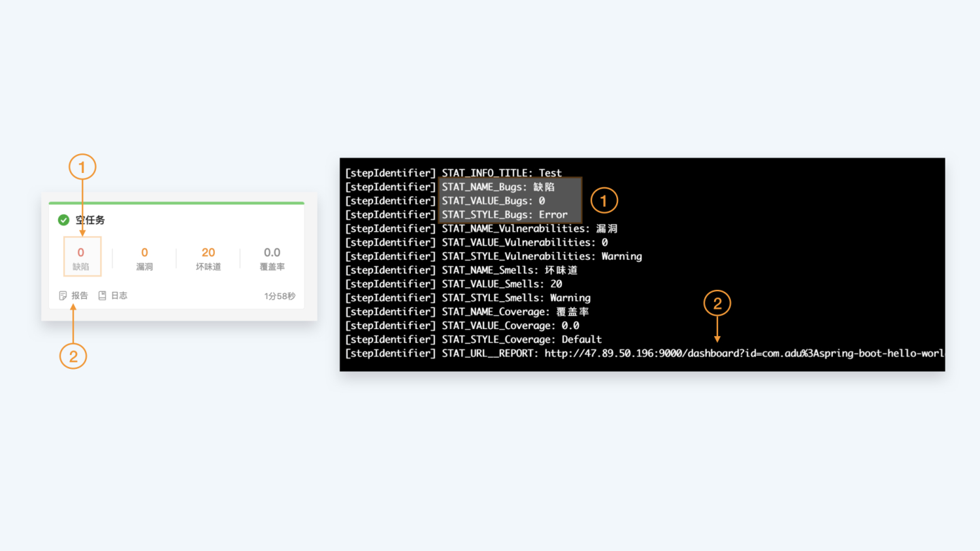This screenshot has width=980, height=551.
Task: Click the 日志 log book icon
Action: click(102, 296)
